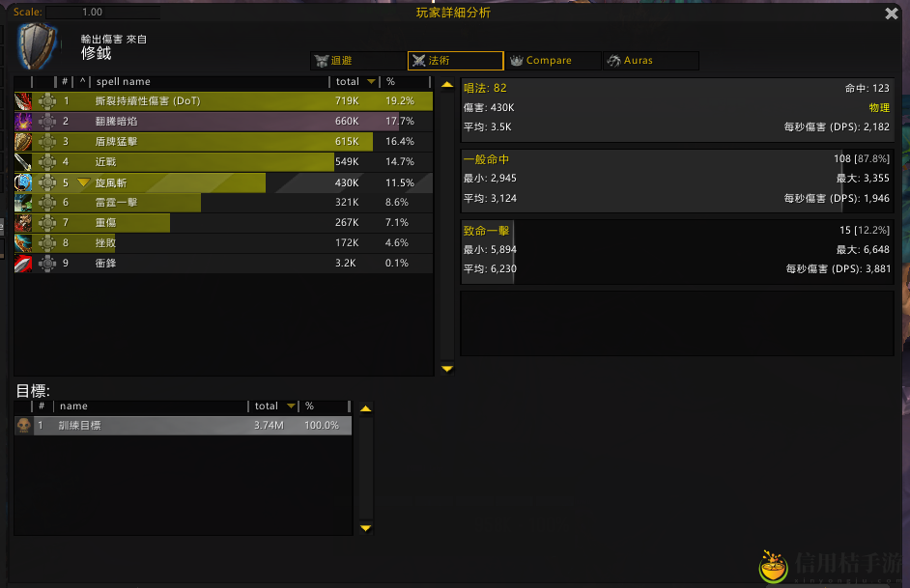This screenshot has height=588, width=910.
Task: Select the 衝鋒 spell row
Action: (223, 264)
